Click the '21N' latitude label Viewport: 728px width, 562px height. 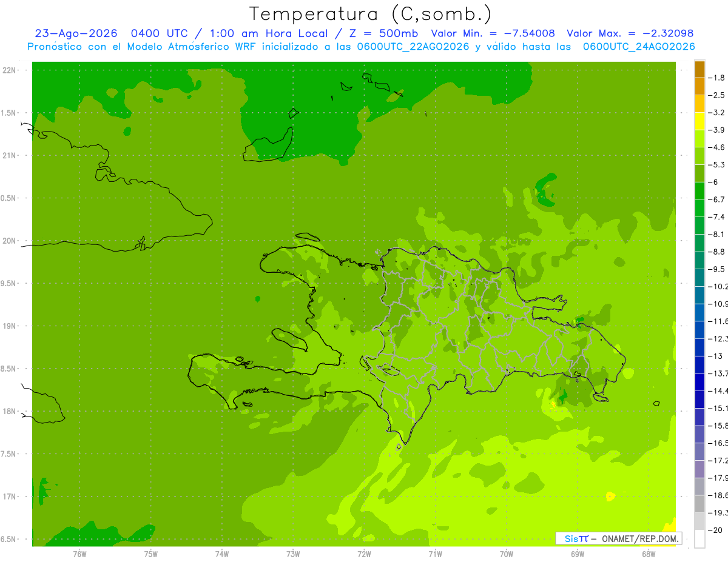pos(9,156)
